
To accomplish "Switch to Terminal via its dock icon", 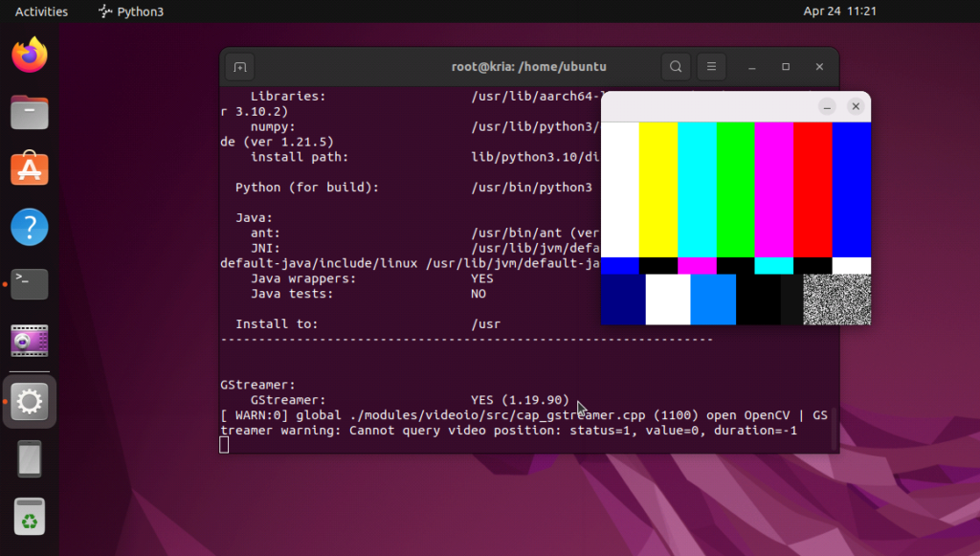I will [30, 284].
